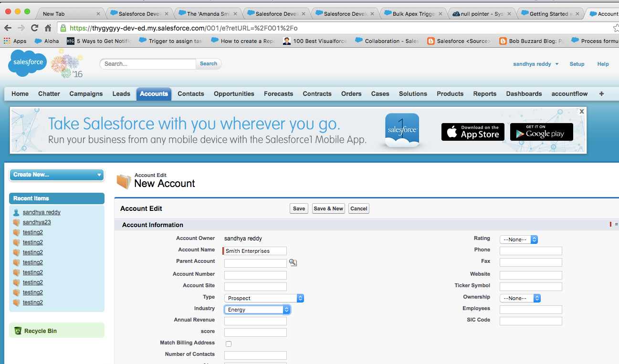Screen dimensions: 619x364
Task: Open the Apps bookmark shortcut
Action: [15, 41]
